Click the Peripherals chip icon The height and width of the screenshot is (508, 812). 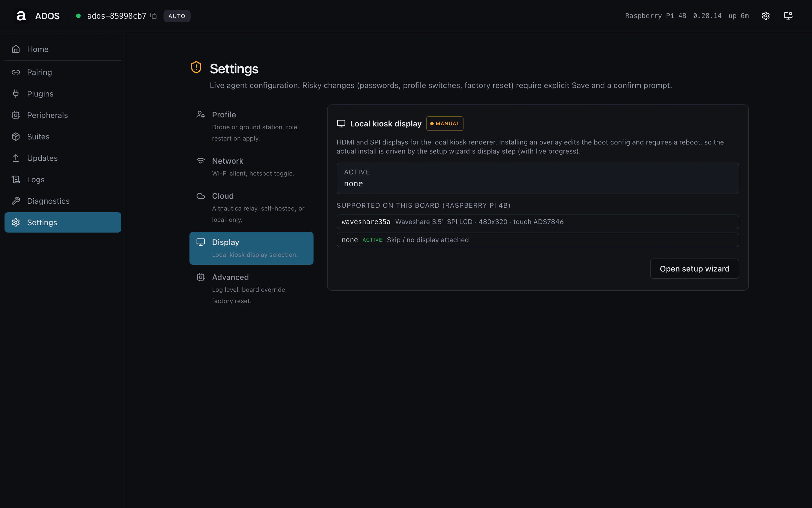coord(16,115)
